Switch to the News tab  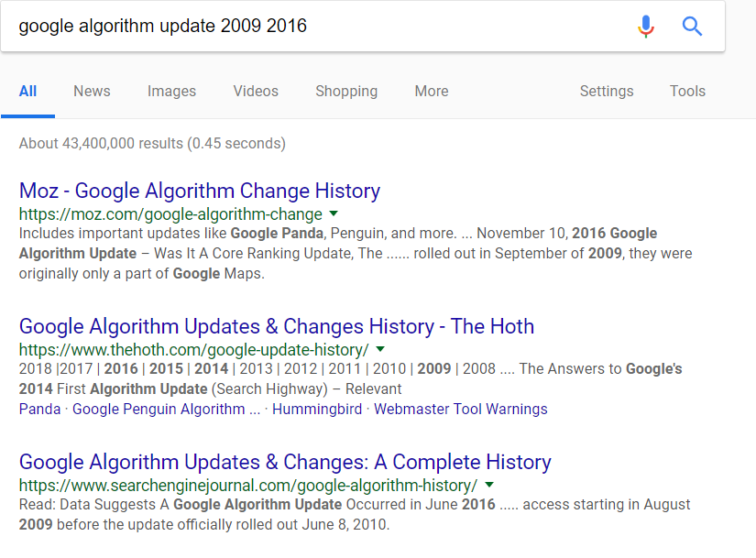point(92,91)
